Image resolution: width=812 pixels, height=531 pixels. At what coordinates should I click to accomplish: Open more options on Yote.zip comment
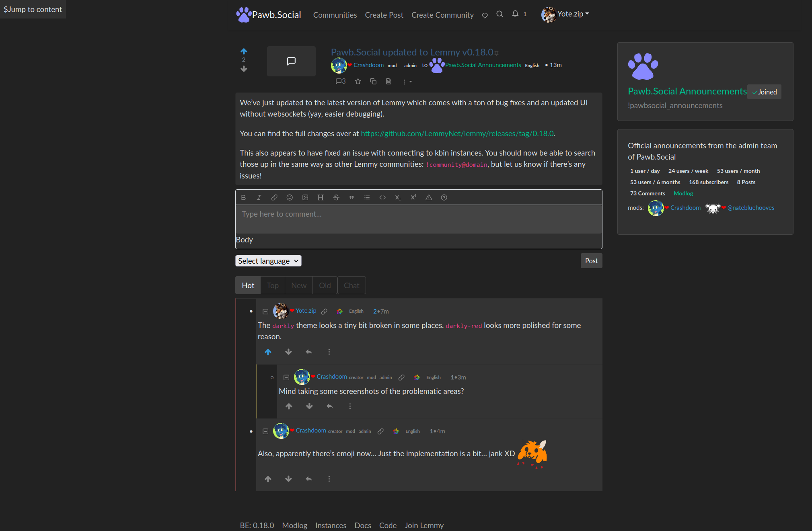[329, 352]
